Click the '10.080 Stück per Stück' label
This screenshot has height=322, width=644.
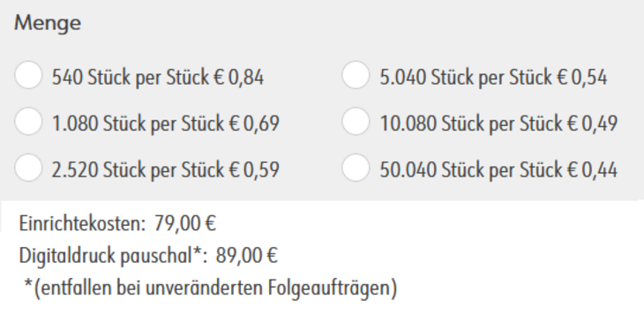pos(471,124)
